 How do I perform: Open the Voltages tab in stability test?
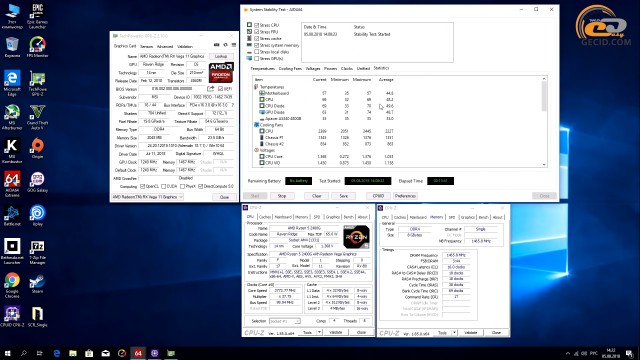click(x=313, y=69)
